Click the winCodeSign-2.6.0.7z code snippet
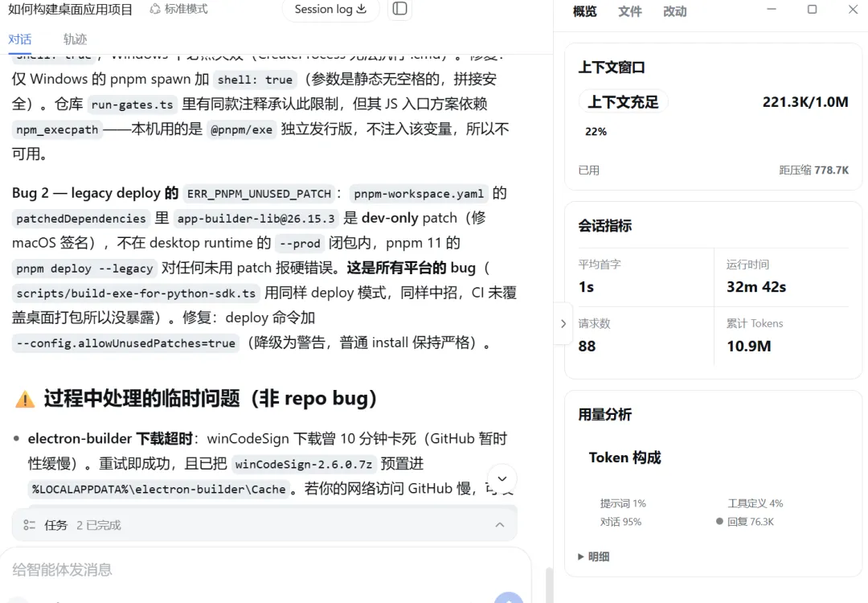Viewport: 868px width, 603px height. [303, 464]
